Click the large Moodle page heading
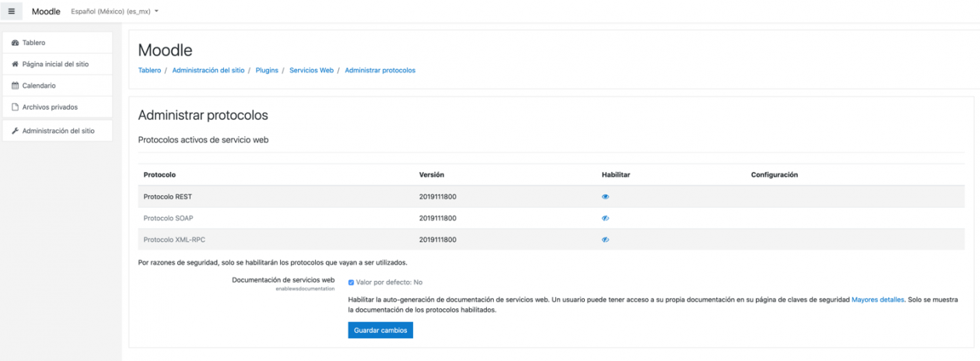This screenshot has height=361, width=980. [165, 51]
